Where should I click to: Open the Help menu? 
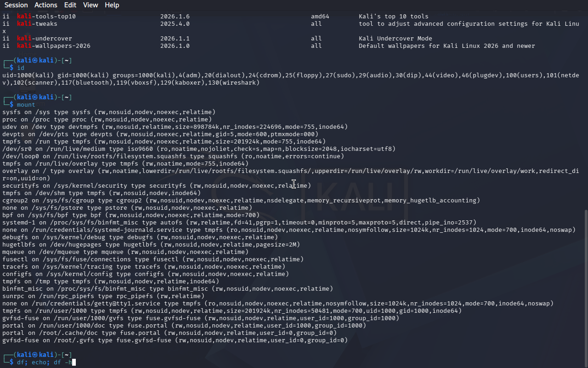coord(112,5)
